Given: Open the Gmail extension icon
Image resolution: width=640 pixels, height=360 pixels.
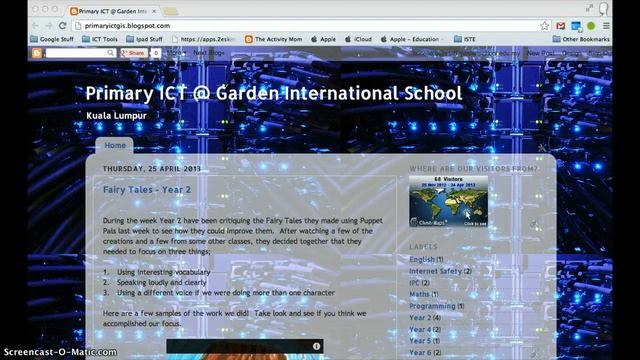Looking at the screenshot, I should tap(561, 26).
